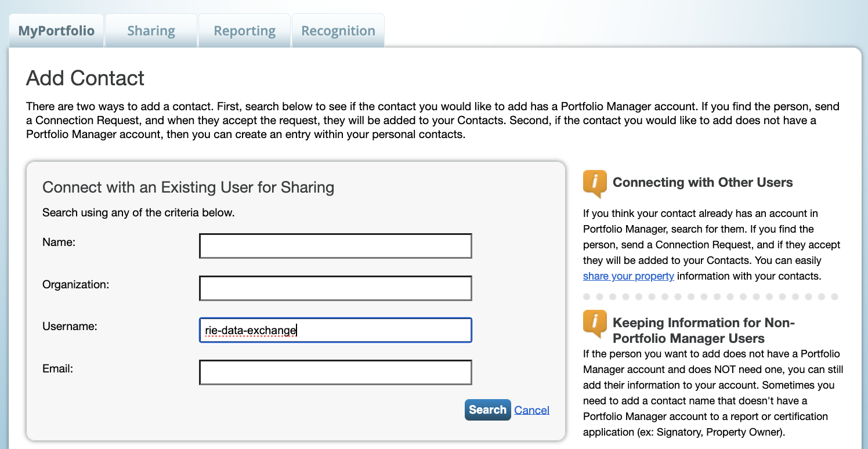Click the Username field containing rie-data-exchange

(x=335, y=330)
